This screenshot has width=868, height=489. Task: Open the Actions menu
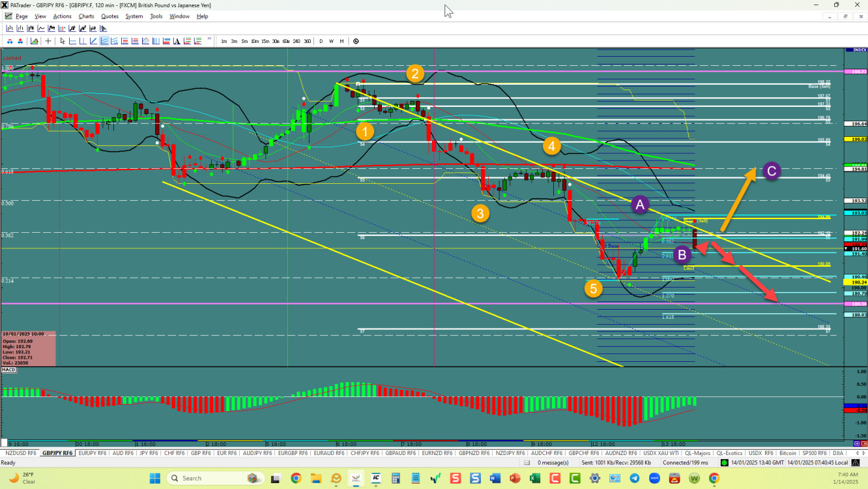click(x=63, y=16)
